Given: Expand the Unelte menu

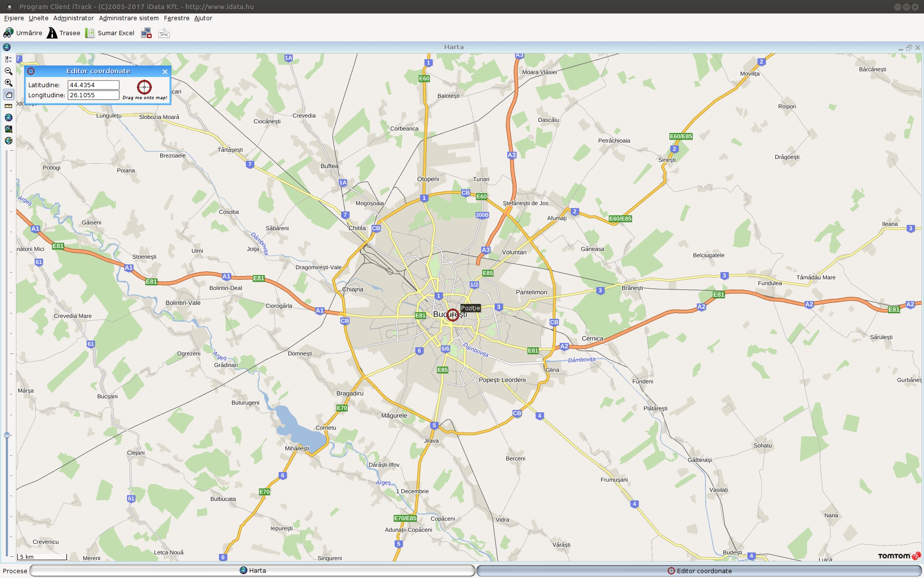Looking at the screenshot, I should 38,18.
